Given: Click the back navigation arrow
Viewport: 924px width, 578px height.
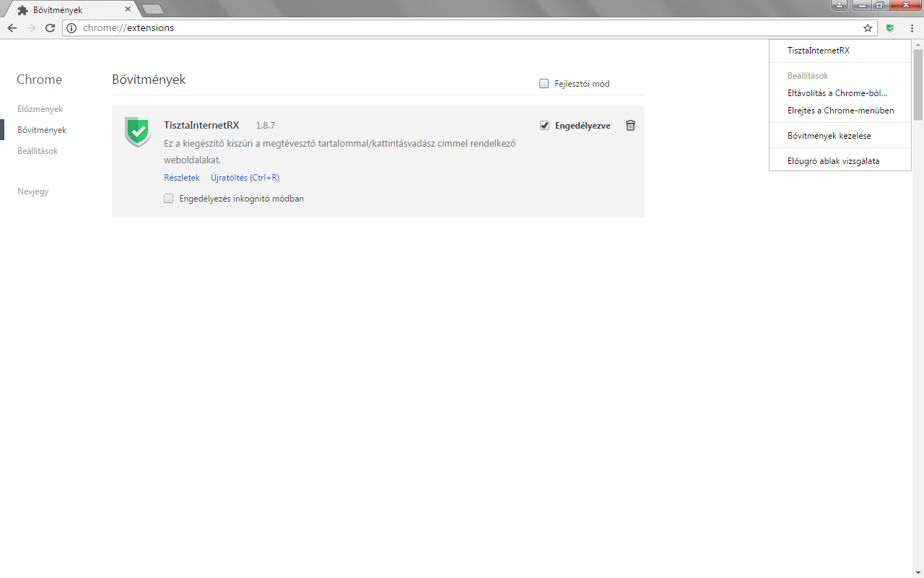Looking at the screenshot, I should [12, 28].
